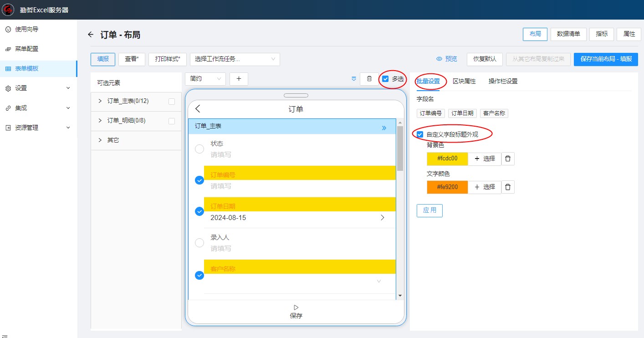Click the blue collapse icon beside trash button
The height and width of the screenshot is (338, 644).
(x=354, y=79)
